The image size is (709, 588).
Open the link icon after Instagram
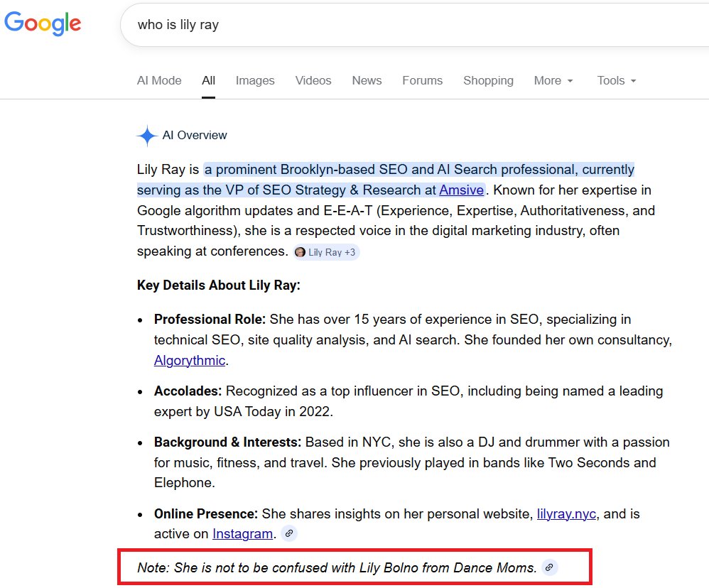pos(289,534)
